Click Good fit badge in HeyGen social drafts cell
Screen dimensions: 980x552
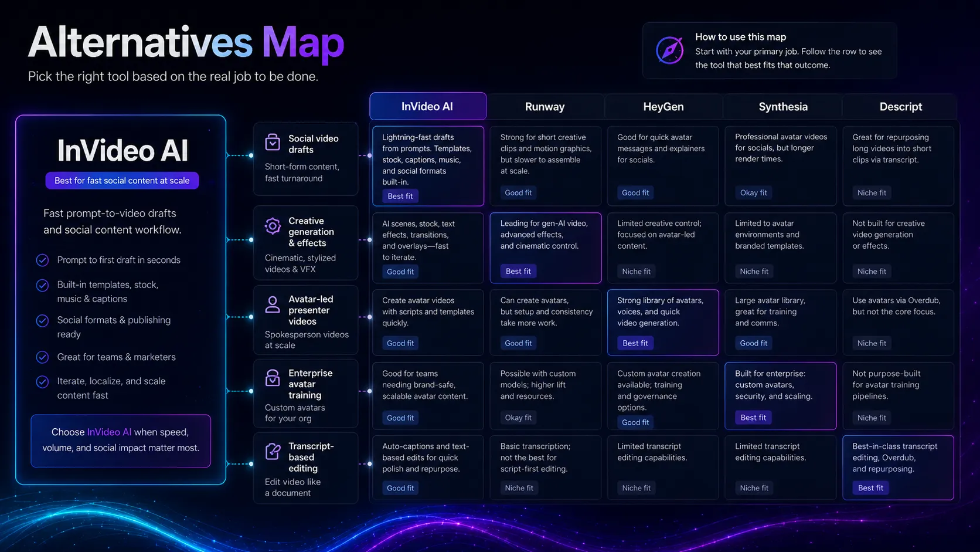tap(635, 192)
